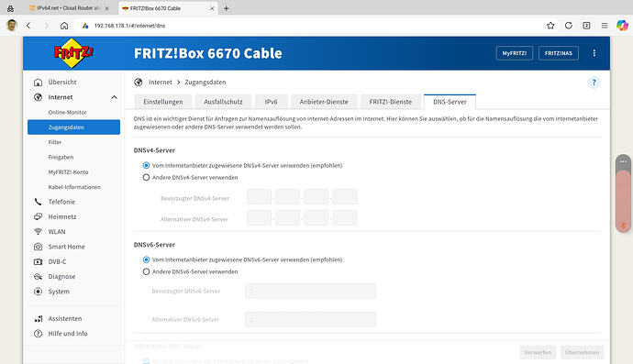
Task: Click the Übersicht home icon in sidebar
Action: tap(38, 83)
